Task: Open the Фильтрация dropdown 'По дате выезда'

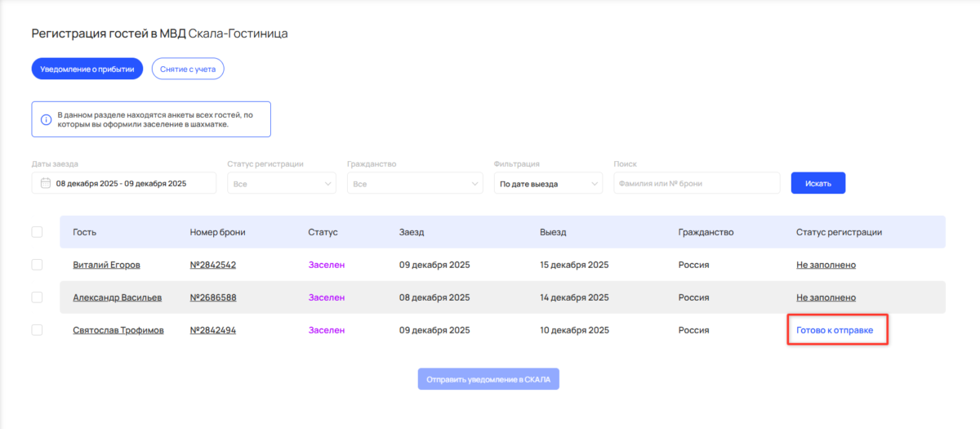Action: tap(548, 184)
